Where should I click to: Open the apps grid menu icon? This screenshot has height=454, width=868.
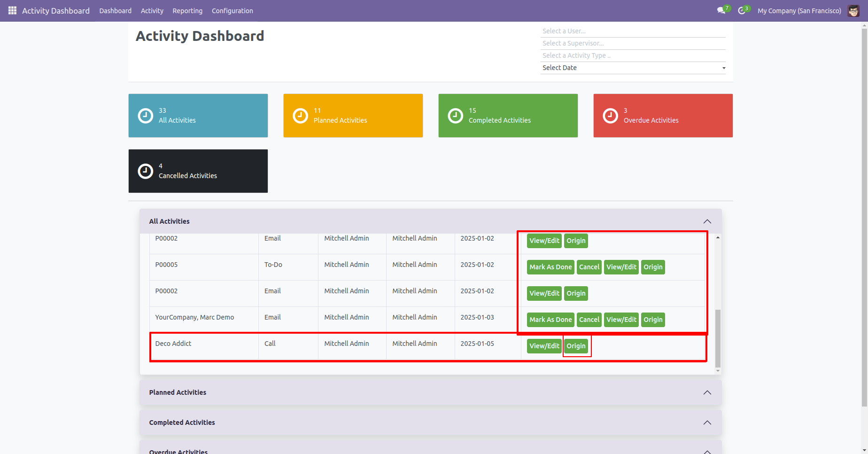coord(12,10)
